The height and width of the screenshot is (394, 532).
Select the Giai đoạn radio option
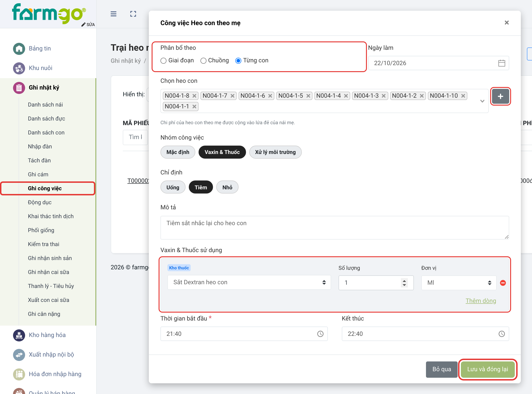(x=163, y=61)
